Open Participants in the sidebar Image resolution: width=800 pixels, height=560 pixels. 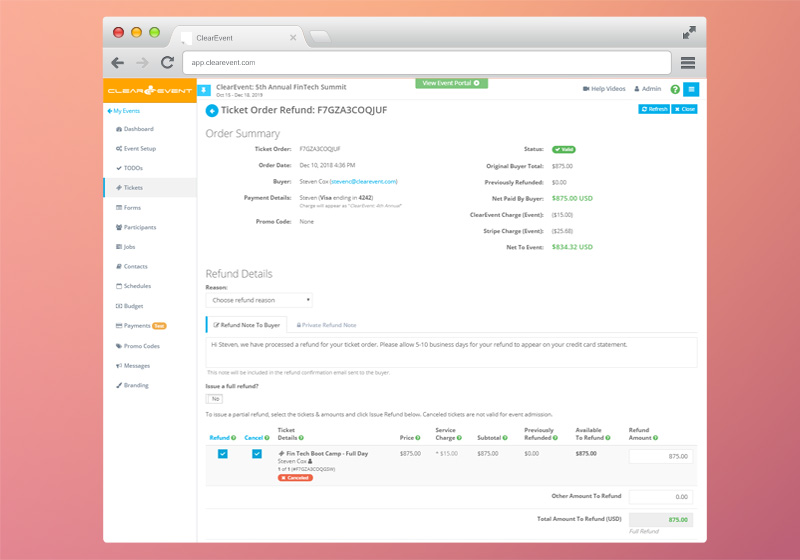click(136, 227)
